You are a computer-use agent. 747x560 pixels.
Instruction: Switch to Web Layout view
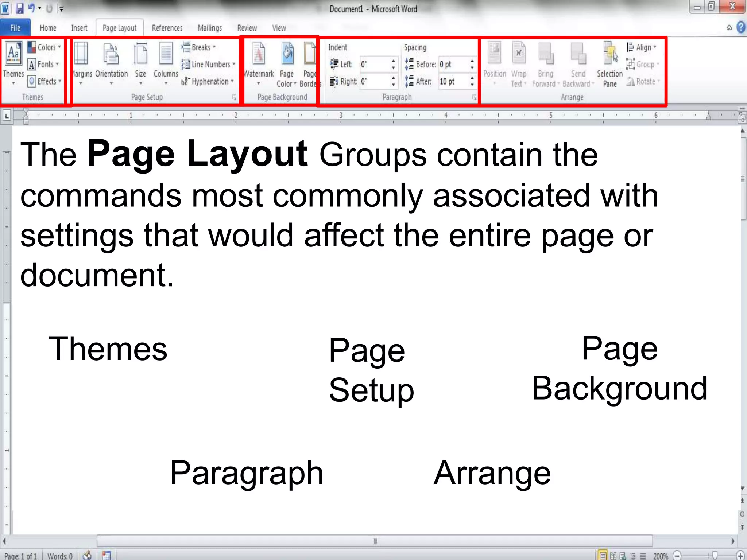[623, 556]
